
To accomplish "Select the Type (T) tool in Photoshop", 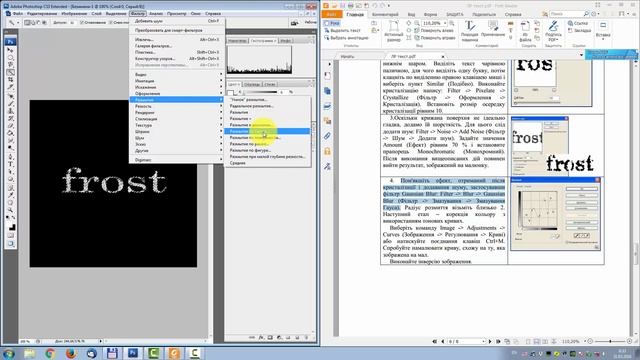I will pyautogui.click(x=11, y=164).
